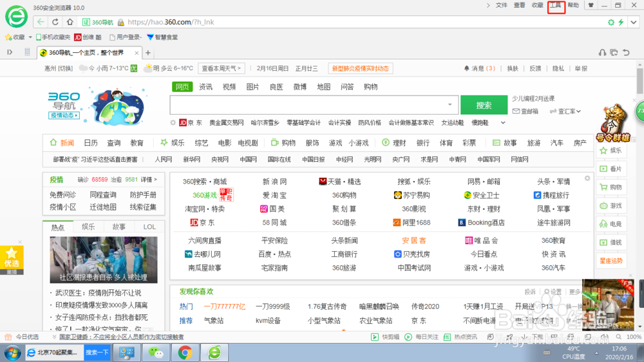Expand the title bar menu chevron
Image resolution: width=644 pixels, height=362 pixels.
[488, 5]
